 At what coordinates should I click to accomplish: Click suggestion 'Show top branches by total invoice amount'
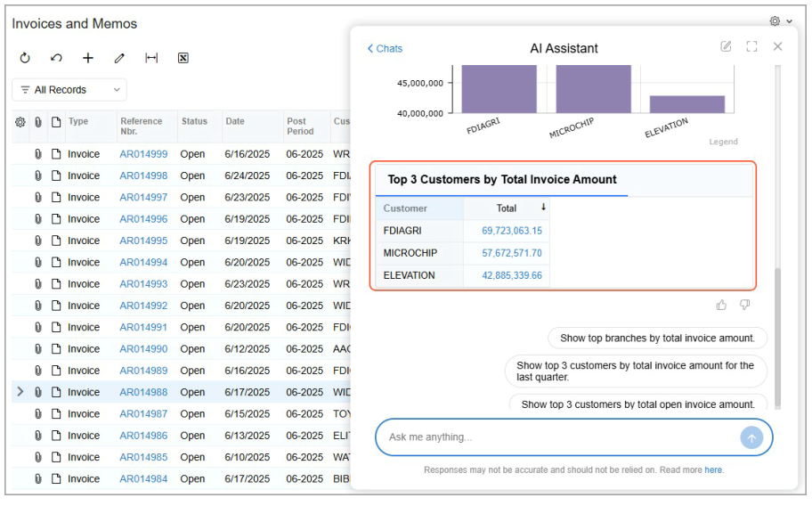coord(657,339)
